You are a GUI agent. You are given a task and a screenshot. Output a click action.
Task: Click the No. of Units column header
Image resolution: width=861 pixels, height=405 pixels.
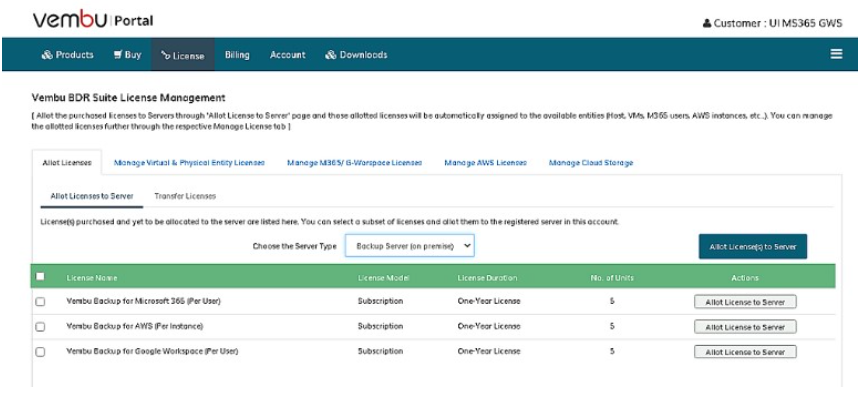(x=612, y=278)
